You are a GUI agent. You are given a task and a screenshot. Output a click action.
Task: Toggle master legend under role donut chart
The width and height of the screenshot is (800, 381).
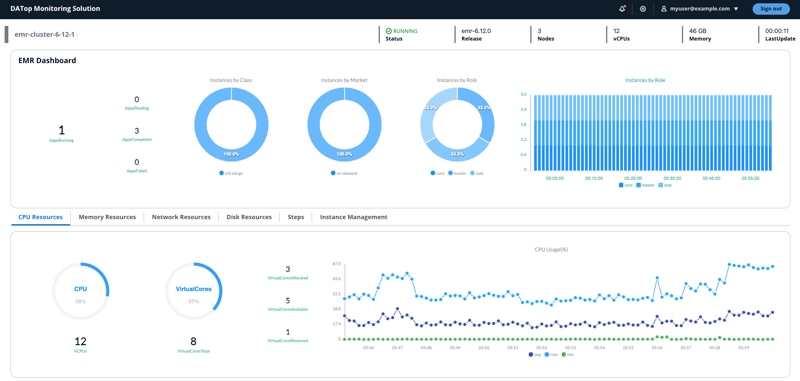[458, 173]
